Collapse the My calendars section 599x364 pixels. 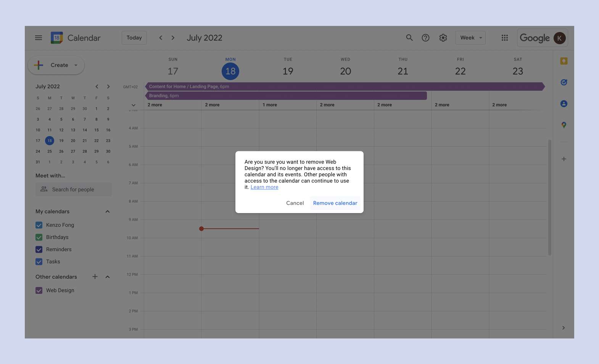108,212
